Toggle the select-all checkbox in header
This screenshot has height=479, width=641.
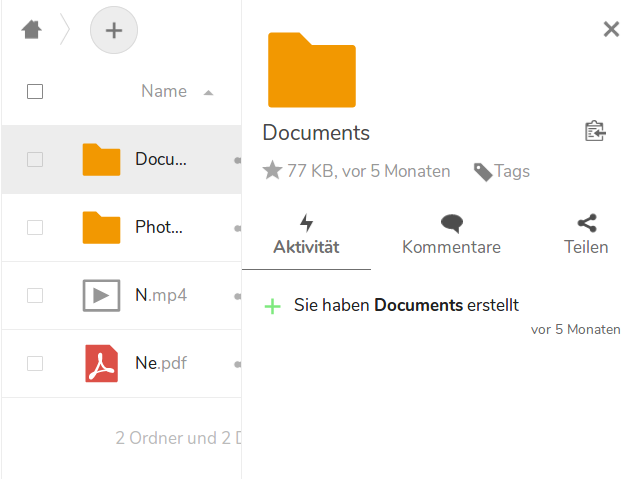click(35, 92)
